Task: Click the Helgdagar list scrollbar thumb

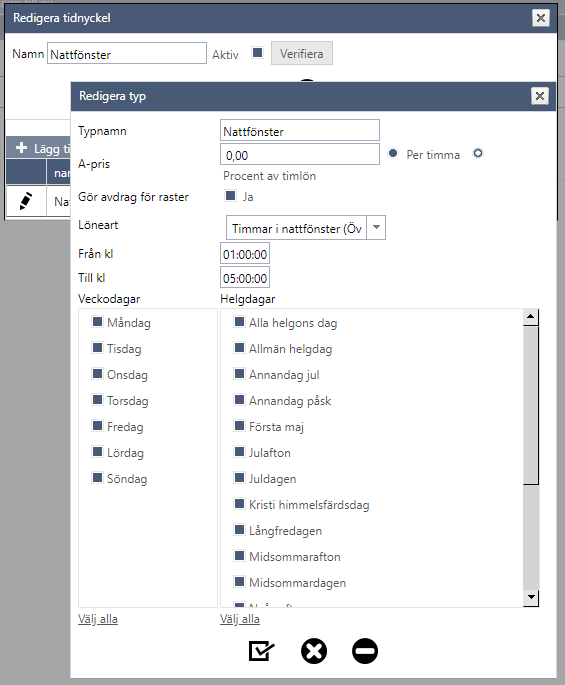Action: click(531, 405)
